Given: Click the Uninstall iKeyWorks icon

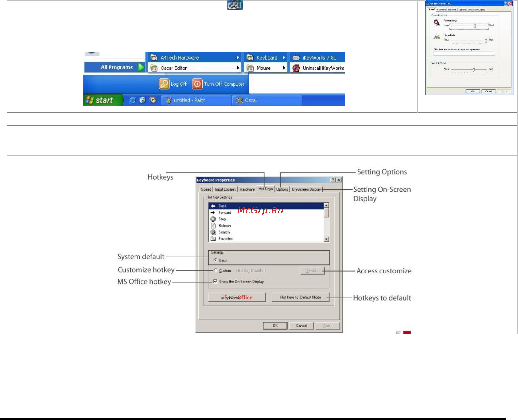Looking at the screenshot, I should pyautogui.click(x=296, y=68).
